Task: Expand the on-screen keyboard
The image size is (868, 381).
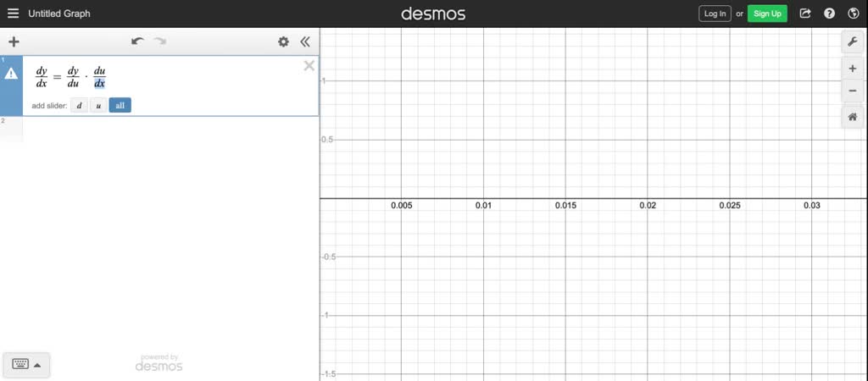Action: [26, 364]
